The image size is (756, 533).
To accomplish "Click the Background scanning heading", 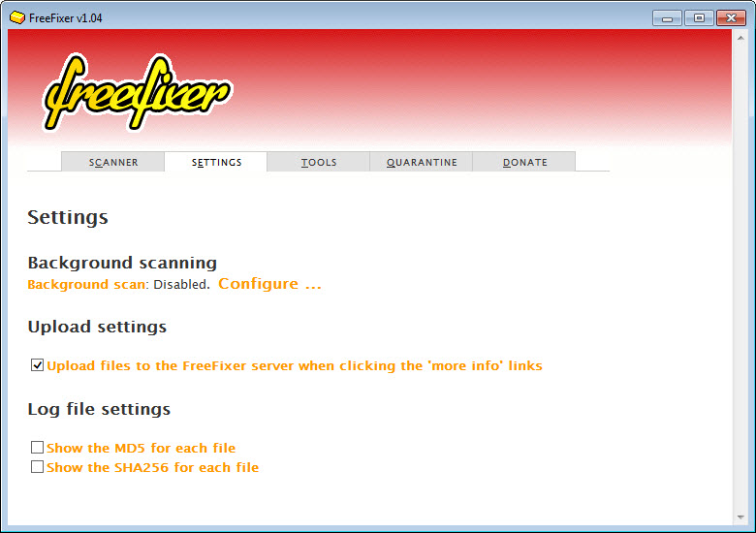I will coord(122,264).
